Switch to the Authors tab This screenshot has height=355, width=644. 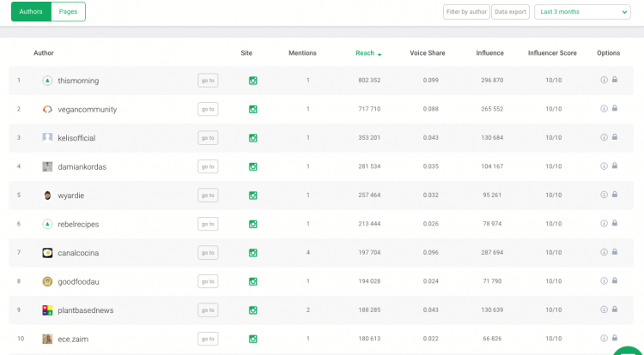click(x=31, y=11)
